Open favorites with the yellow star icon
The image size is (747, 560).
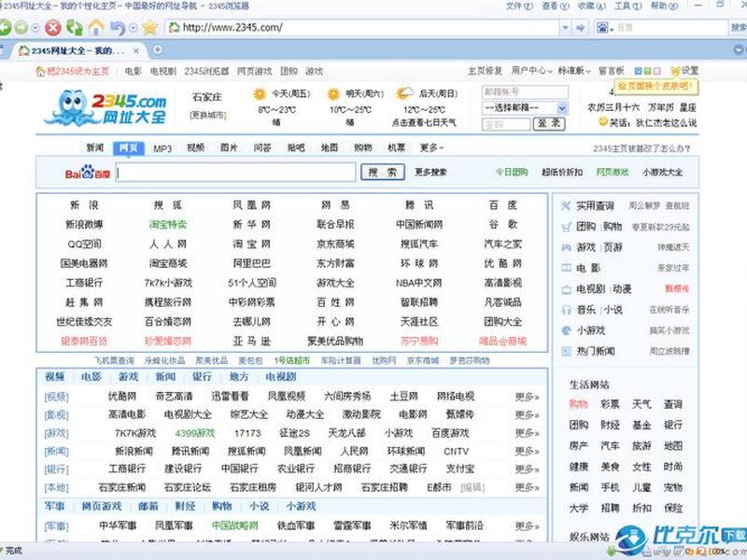[x=149, y=28]
